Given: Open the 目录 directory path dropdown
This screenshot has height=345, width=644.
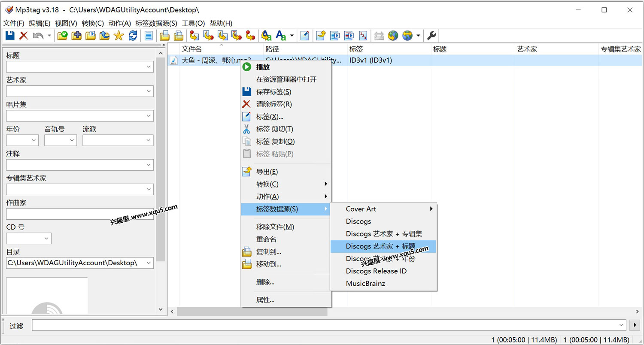Looking at the screenshot, I should (x=149, y=263).
